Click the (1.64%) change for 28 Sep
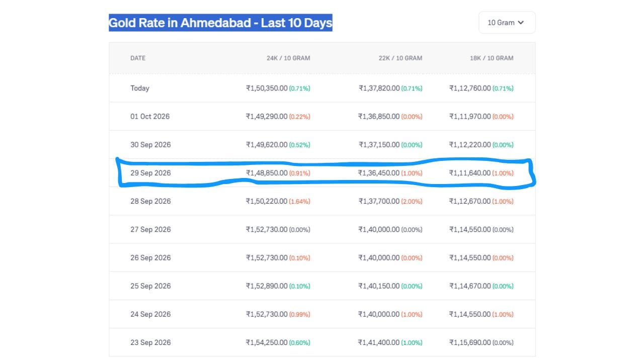 click(x=299, y=202)
